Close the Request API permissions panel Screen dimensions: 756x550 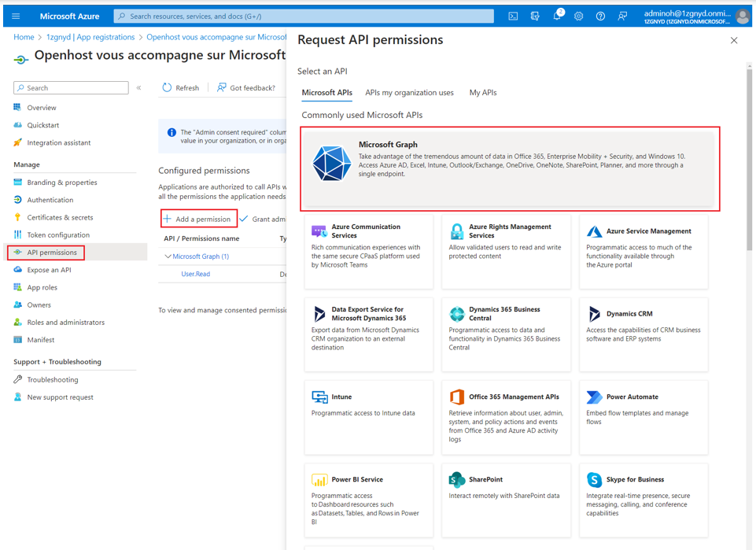coord(734,40)
